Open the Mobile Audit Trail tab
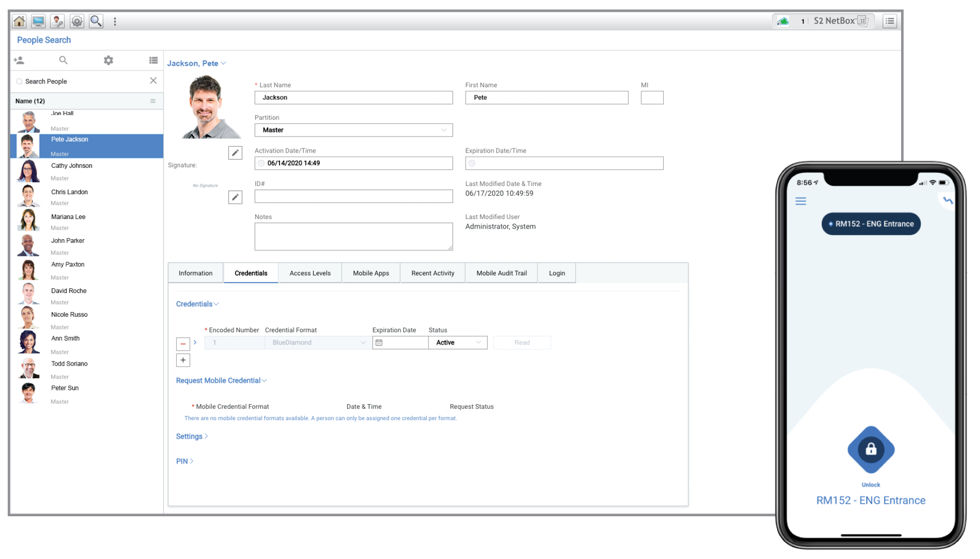Image resolution: width=980 pixels, height=559 pixels. (501, 274)
